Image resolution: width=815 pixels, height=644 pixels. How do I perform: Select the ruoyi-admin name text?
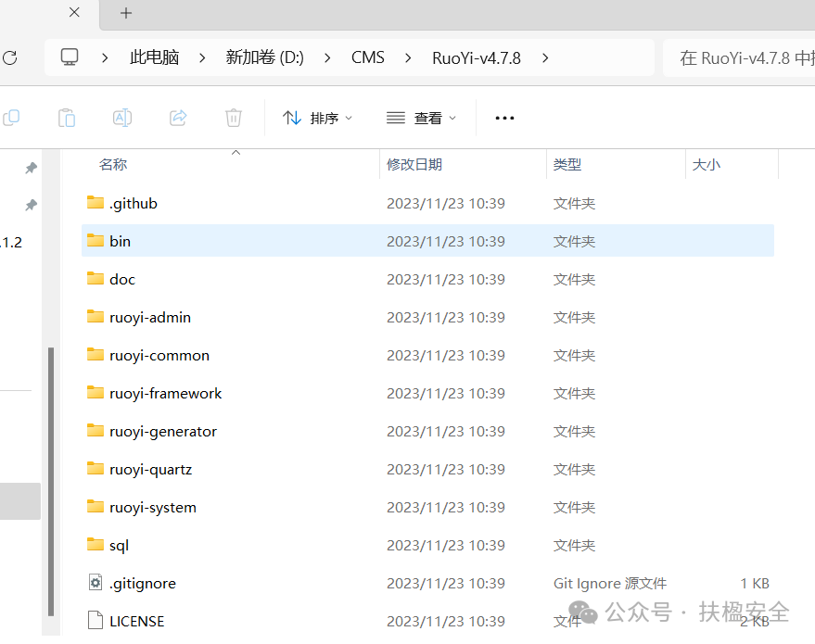(149, 317)
